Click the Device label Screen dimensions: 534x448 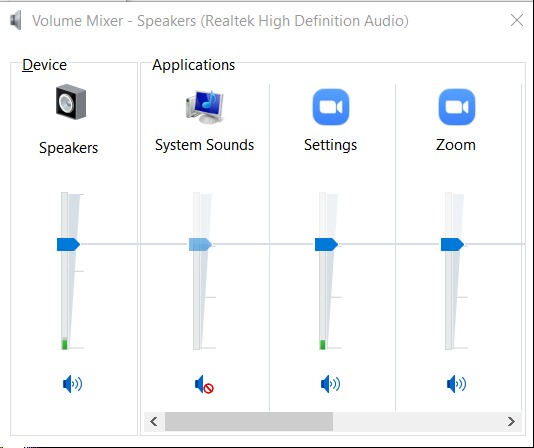point(44,65)
